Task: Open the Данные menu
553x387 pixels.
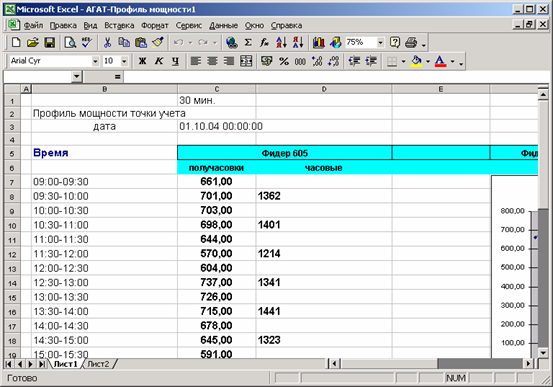Action: tap(223, 25)
